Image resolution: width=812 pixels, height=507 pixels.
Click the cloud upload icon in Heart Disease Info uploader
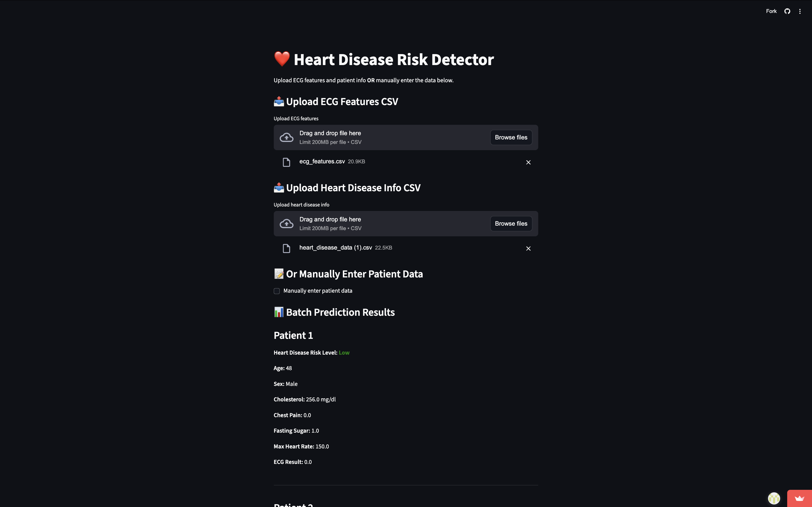[x=286, y=223]
